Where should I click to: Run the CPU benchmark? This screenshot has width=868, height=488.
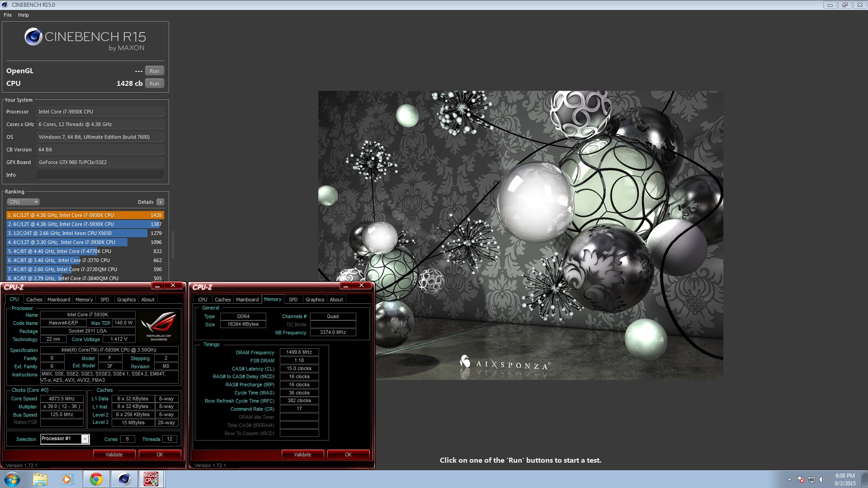pyautogui.click(x=154, y=84)
